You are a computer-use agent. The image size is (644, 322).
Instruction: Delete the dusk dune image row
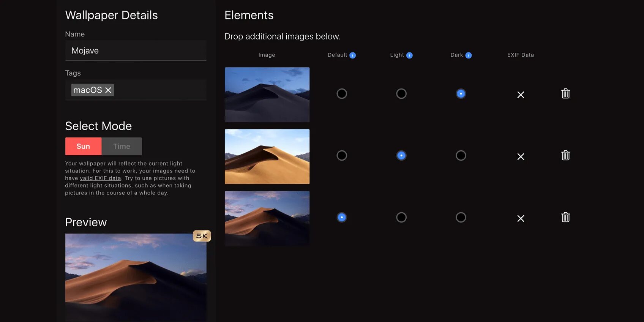[565, 217]
